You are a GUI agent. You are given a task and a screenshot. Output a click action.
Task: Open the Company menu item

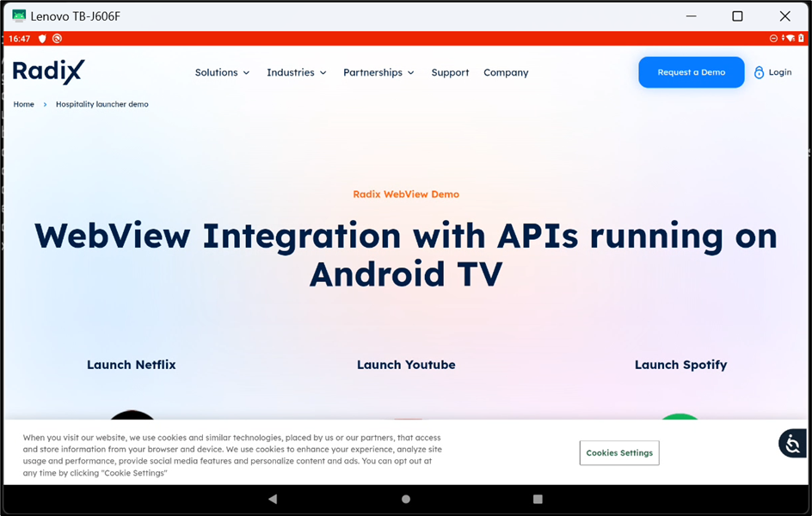(506, 73)
